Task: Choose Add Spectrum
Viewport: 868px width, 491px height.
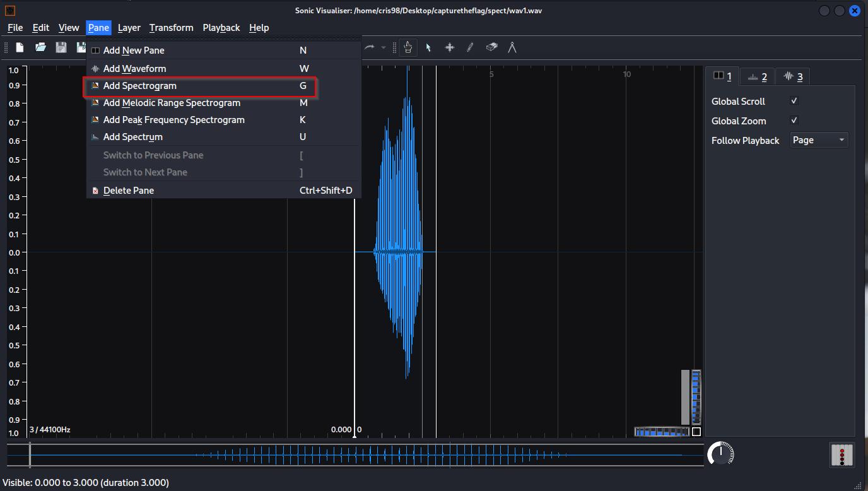Action: pos(223,137)
